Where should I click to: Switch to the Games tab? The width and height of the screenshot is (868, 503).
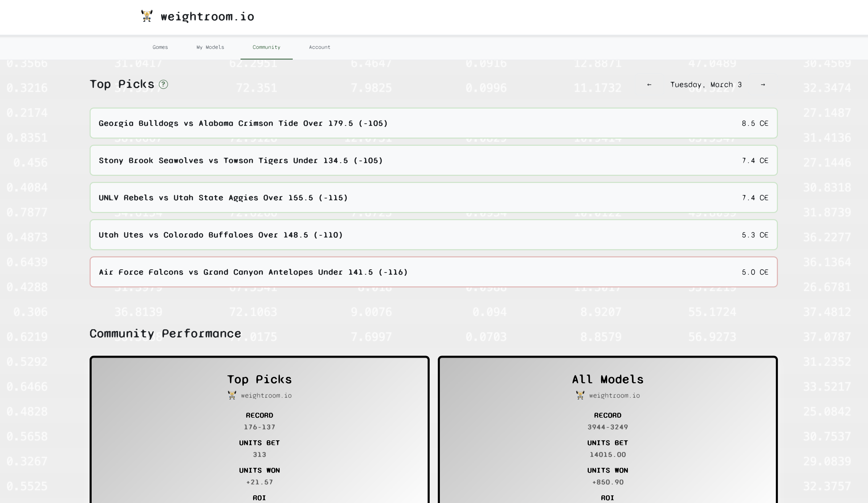point(160,47)
